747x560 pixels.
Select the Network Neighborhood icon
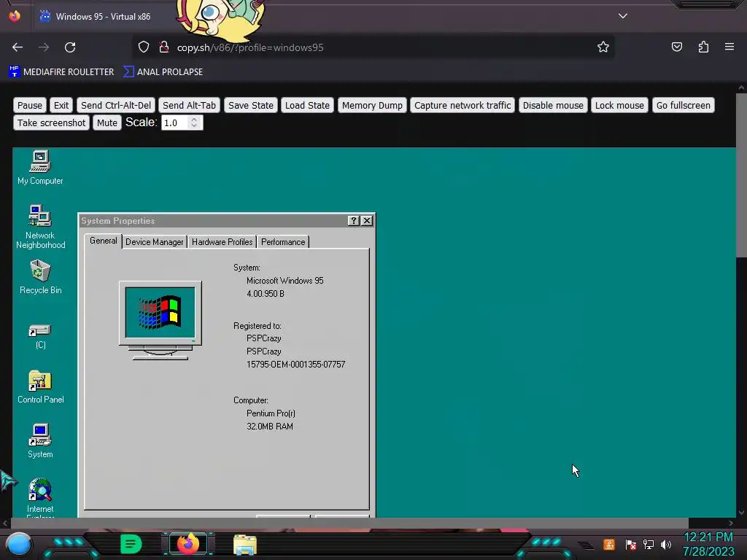(40, 226)
